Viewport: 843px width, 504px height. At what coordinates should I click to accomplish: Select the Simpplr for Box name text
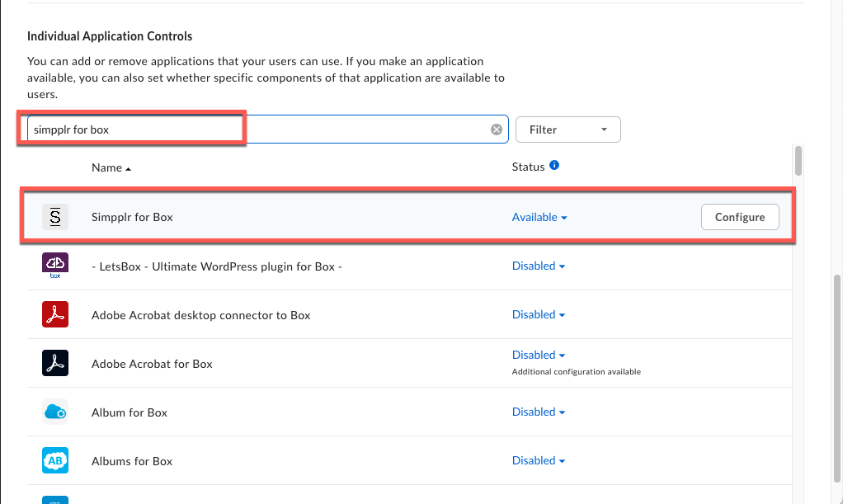coord(132,218)
